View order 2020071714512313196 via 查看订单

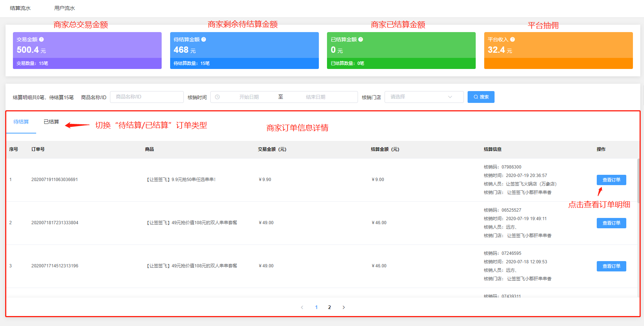[x=611, y=266]
